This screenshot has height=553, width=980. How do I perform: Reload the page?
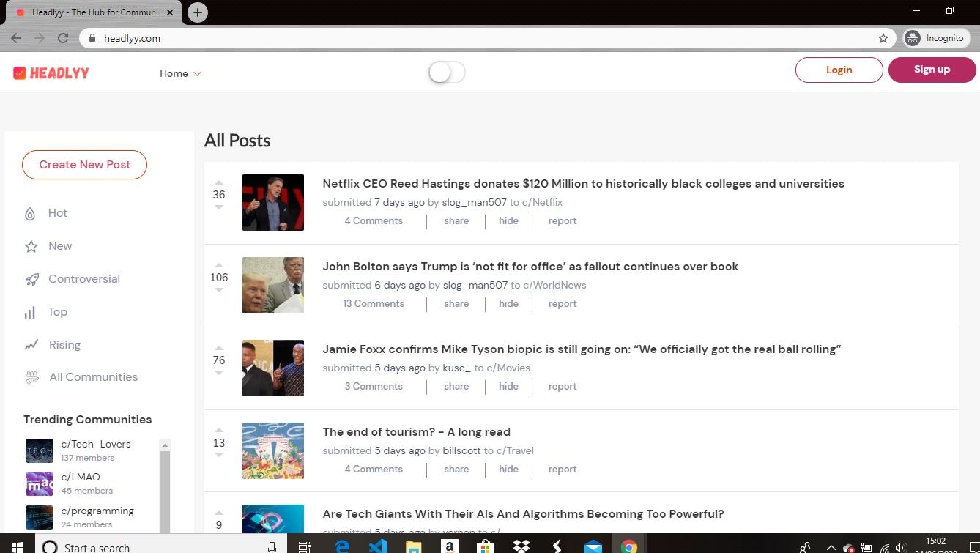[63, 38]
